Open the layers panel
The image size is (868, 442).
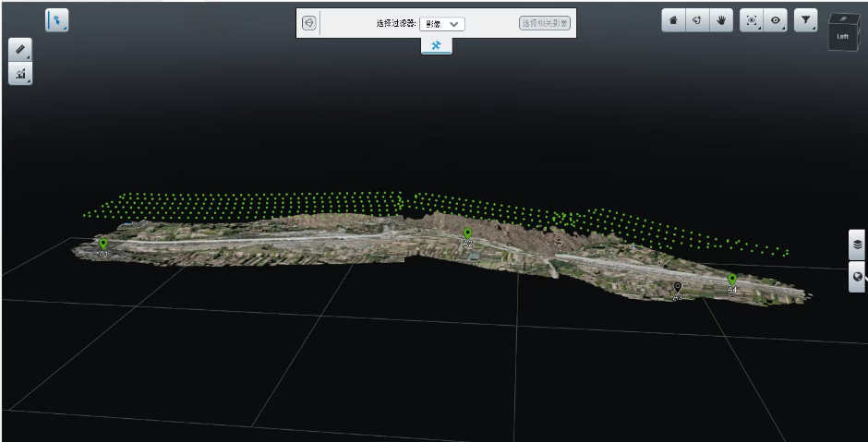(x=858, y=245)
